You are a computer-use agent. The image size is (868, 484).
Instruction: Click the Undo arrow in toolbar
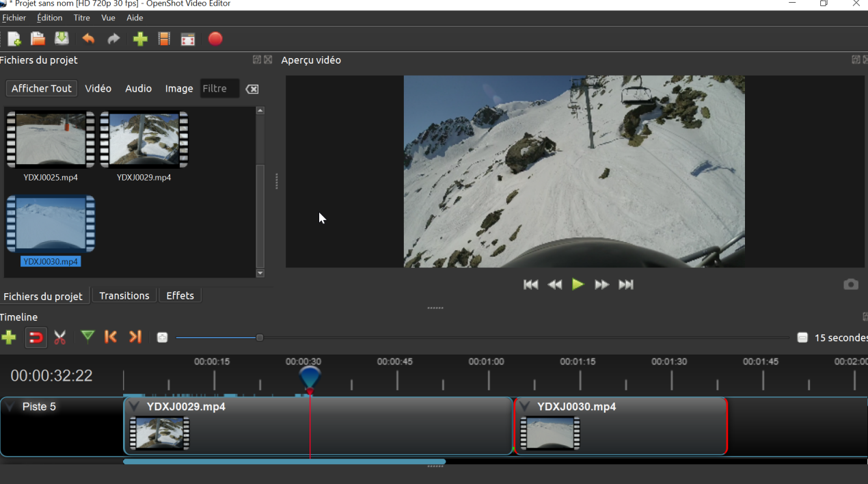pyautogui.click(x=88, y=39)
